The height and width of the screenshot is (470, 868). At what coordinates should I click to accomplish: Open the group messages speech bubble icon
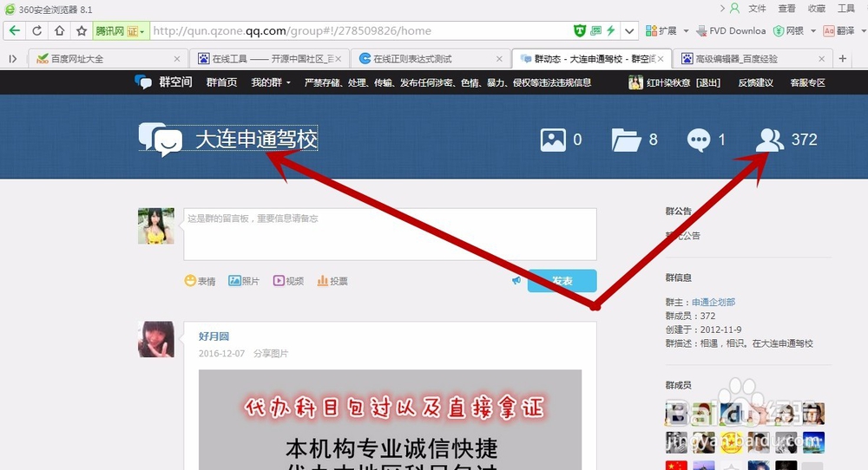(x=699, y=140)
